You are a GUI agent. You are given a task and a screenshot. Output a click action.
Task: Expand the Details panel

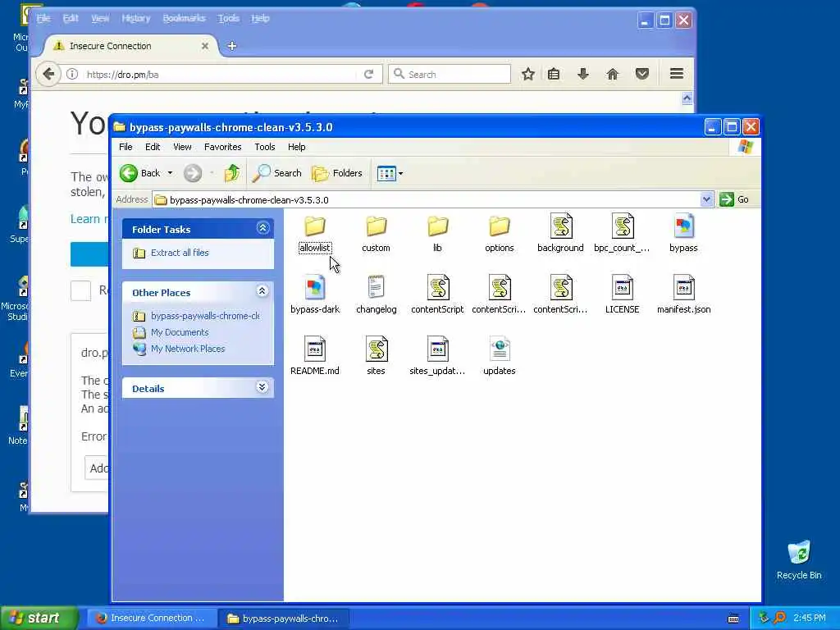[x=262, y=387]
